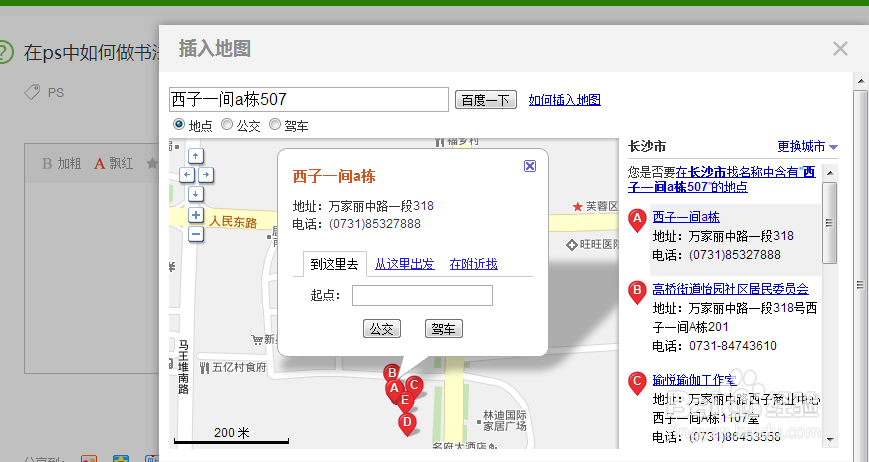Click the dialog outer scrollbar up arrow
Viewport: 869px width, 462px height.
[x=861, y=81]
